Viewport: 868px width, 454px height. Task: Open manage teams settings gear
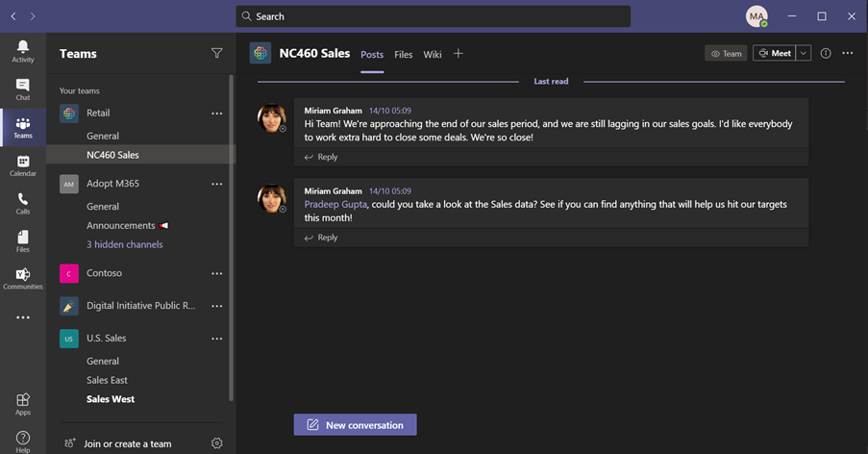pyautogui.click(x=217, y=442)
